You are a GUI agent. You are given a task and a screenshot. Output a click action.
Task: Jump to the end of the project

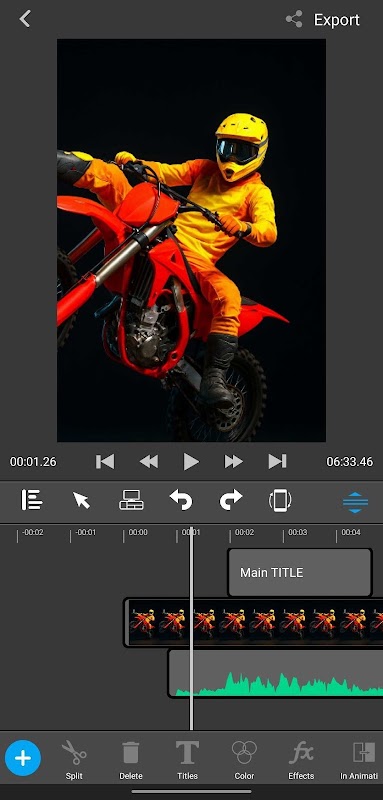click(277, 462)
